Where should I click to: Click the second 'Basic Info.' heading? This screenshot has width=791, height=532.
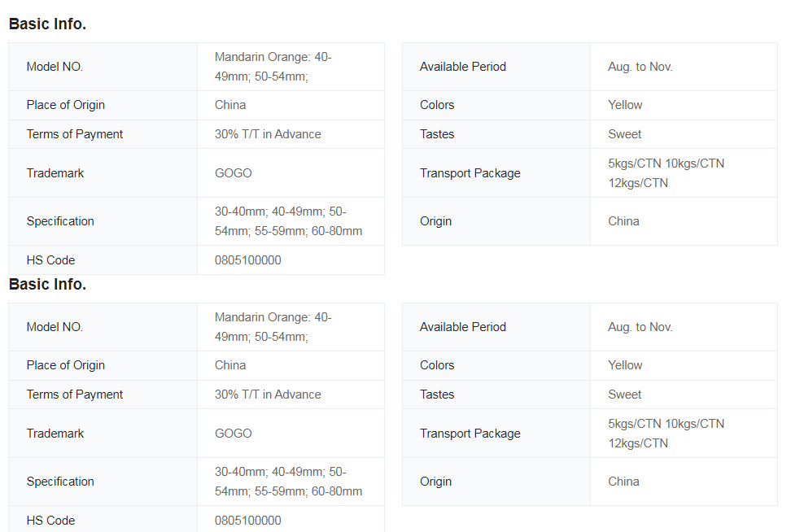click(x=47, y=285)
